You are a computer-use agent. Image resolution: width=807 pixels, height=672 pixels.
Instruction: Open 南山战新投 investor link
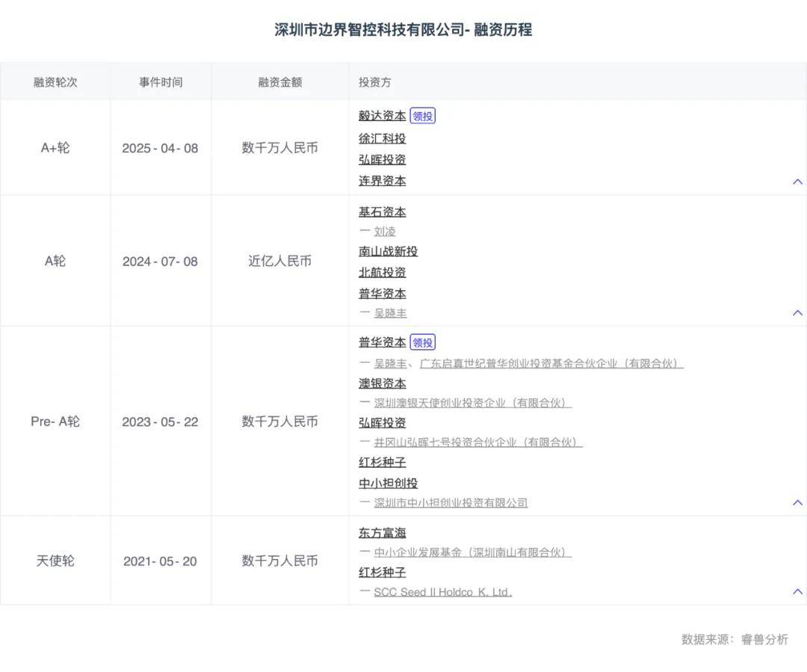[x=388, y=251]
